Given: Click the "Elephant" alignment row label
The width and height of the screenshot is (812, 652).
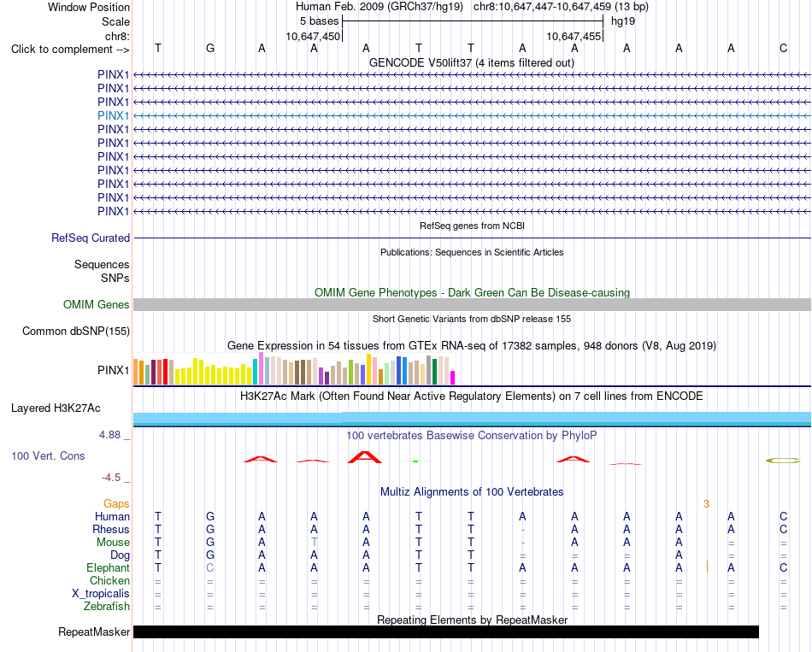Looking at the screenshot, I should 108,567.
